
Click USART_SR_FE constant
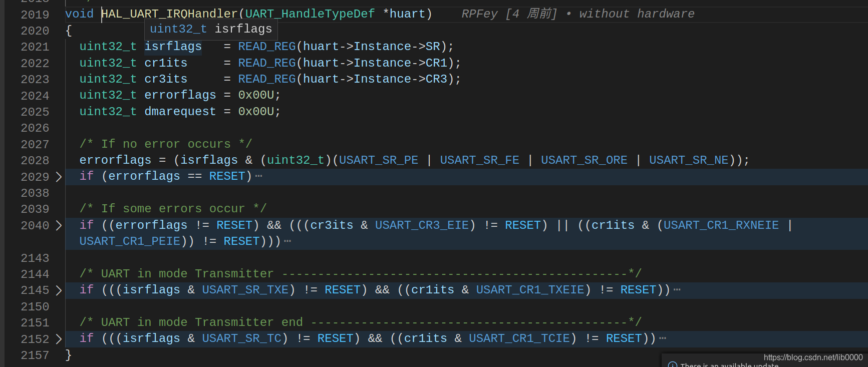click(480, 160)
